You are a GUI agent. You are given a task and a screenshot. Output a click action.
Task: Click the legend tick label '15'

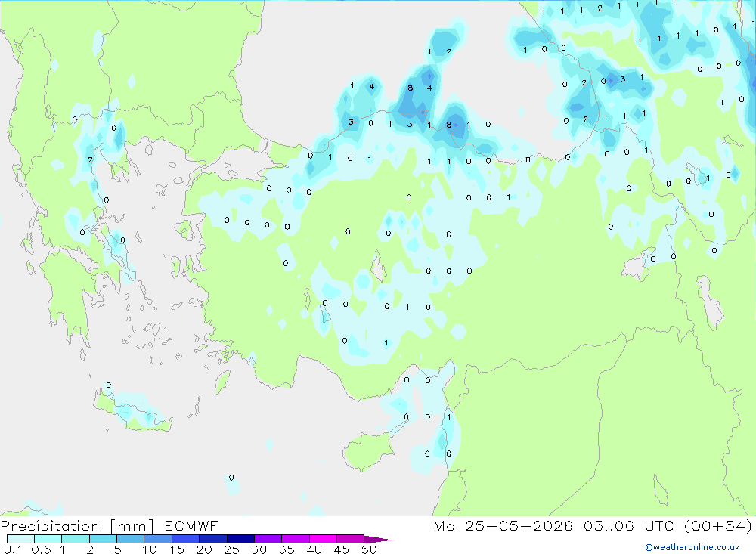click(177, 549)
